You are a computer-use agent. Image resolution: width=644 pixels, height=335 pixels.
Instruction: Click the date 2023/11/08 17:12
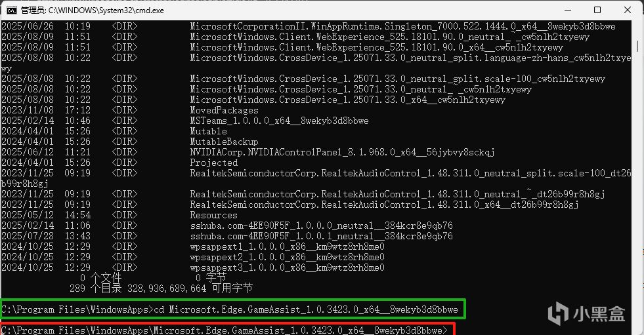point(46,110)
